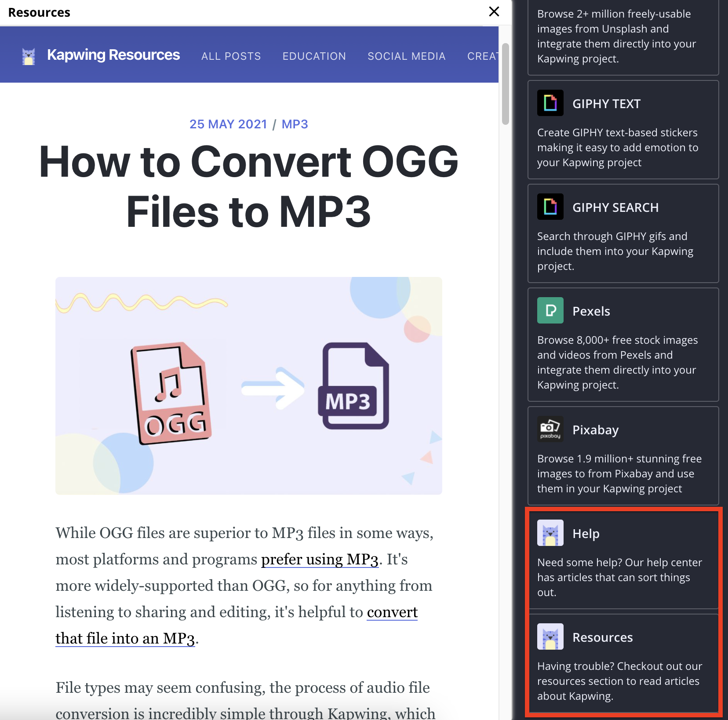Image resolution: width=728 pixels, height=720 pixels.
Task: Select the GIPHY Text plugin icon
Action: [550, 103]
